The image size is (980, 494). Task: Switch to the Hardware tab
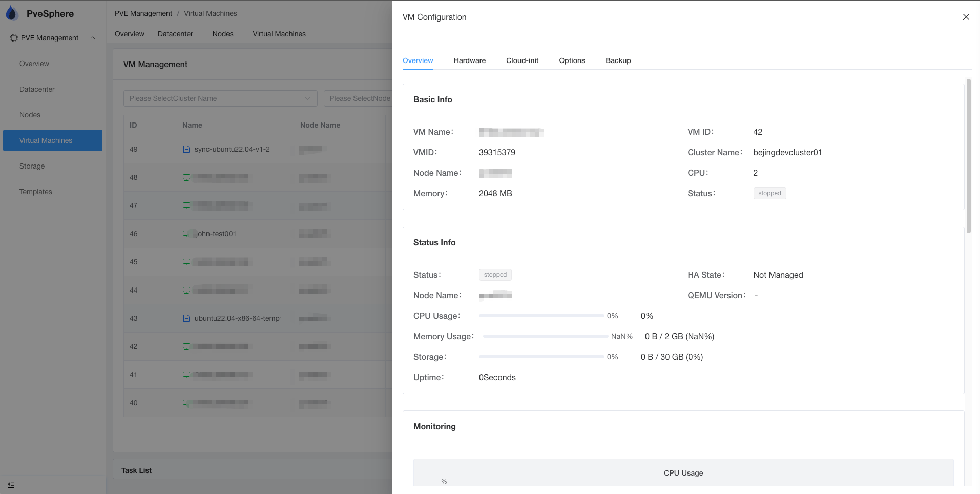coord(469,60)
